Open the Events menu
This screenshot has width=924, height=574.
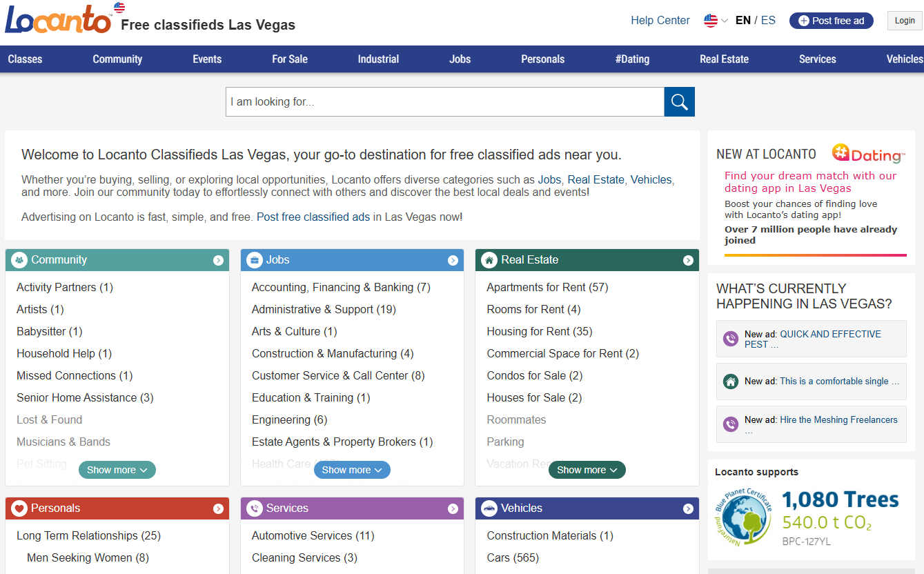(x=207, y=59)
